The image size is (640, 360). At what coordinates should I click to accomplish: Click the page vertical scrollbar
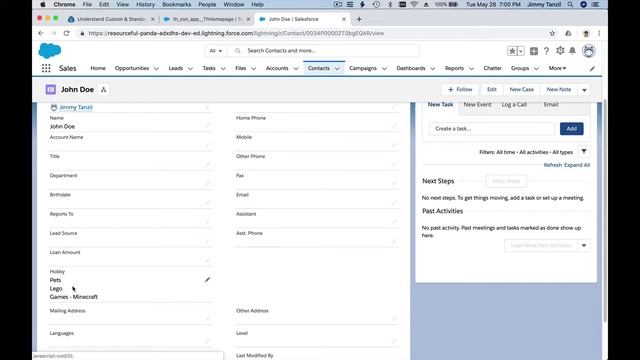tap(605, 212)
